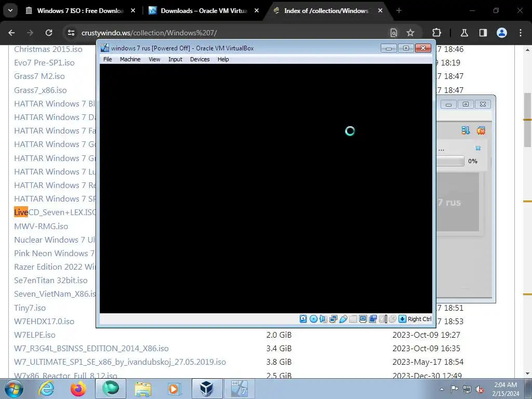Go back in Chrome
Screen dimensions: 532x399
(11, 33)
